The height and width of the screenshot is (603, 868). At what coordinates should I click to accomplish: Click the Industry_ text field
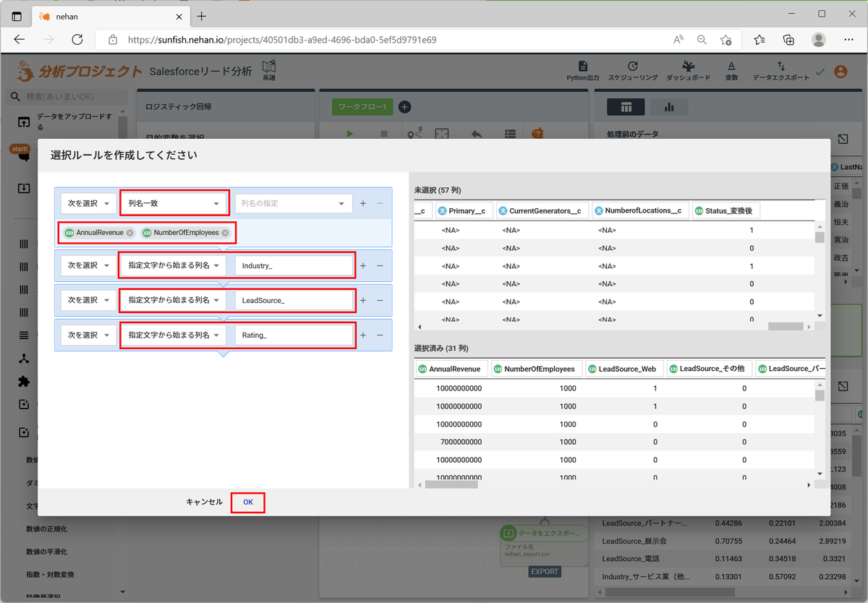point(293,265)
